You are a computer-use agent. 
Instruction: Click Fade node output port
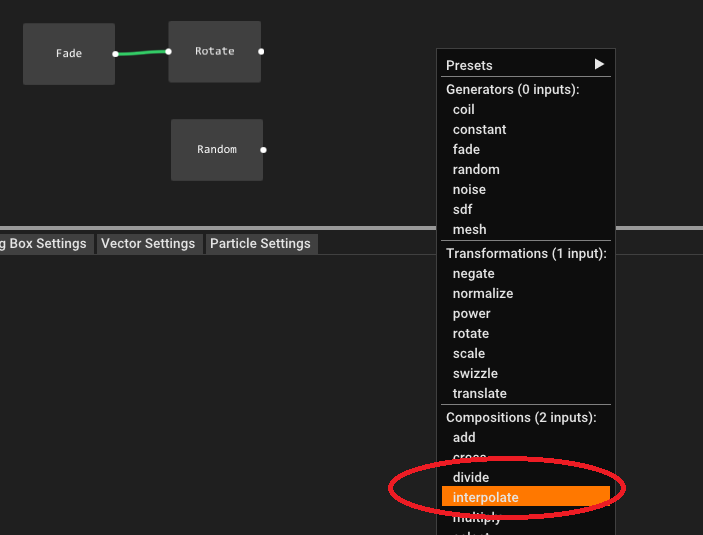point(115,54)
